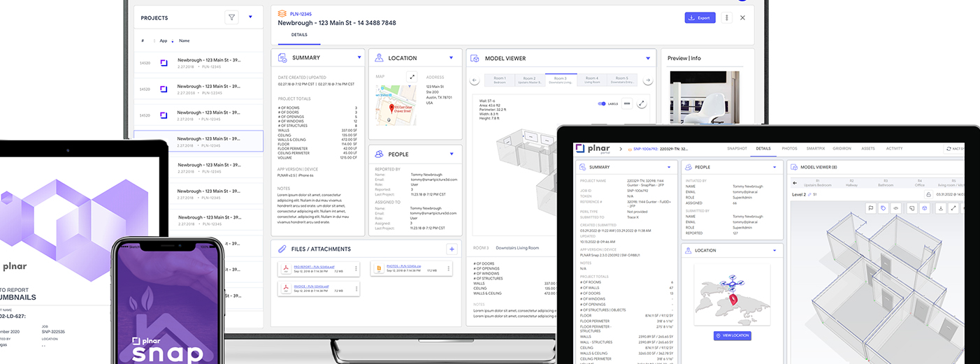Click the three-dot menu next to Export
Screen dimensions: 980x364
tap(727, 18)
